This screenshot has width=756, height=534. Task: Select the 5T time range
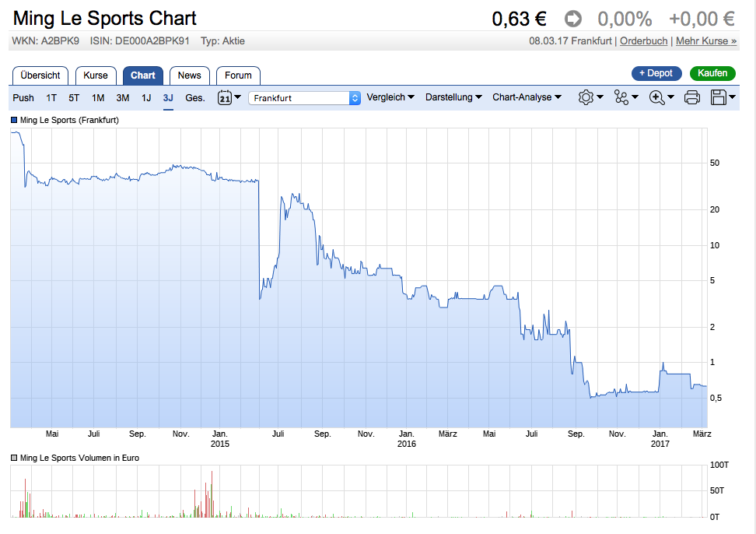[x=74, y=98]
